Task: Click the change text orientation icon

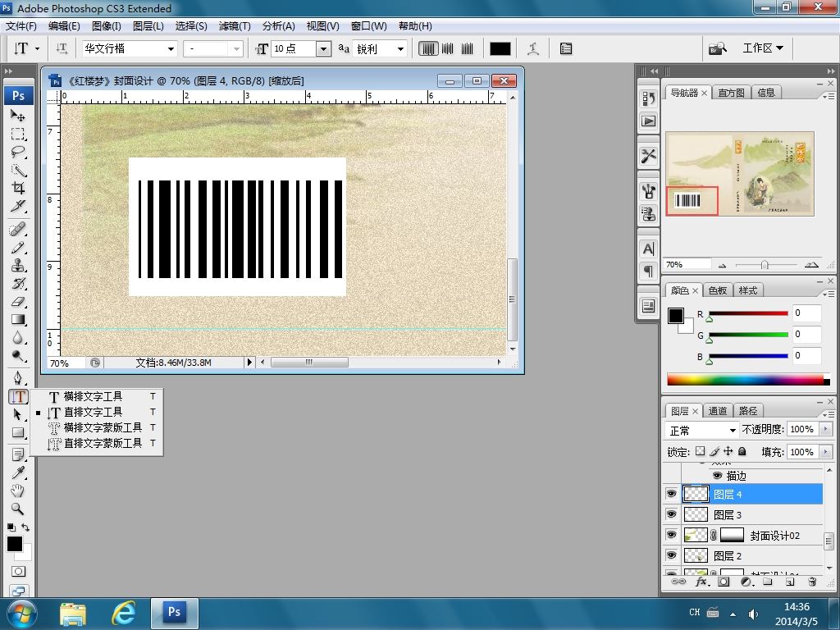Action: 62,48
